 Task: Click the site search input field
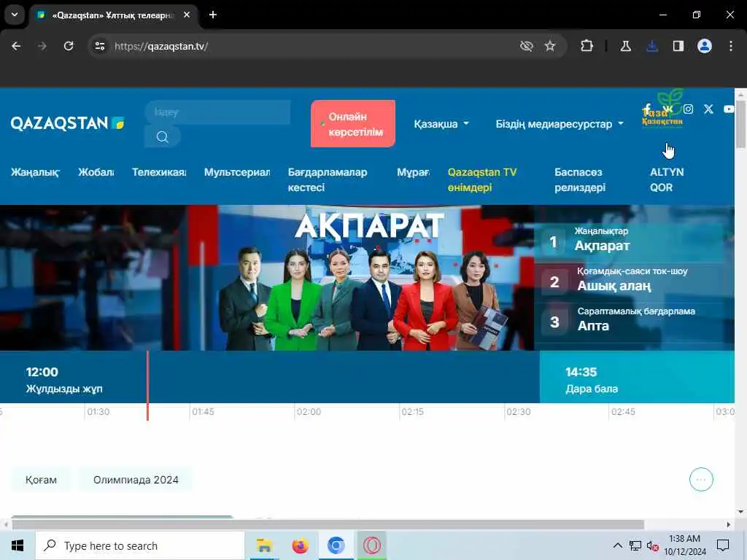(x=217, y=112)
